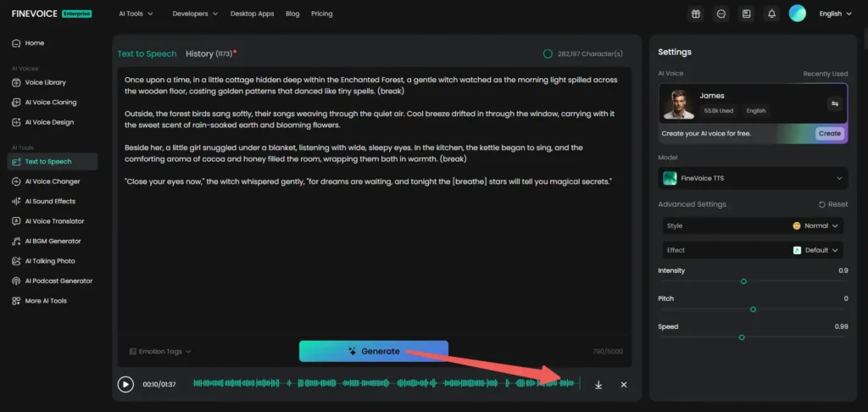Open the Style Normal dropdown

[753, 226]
